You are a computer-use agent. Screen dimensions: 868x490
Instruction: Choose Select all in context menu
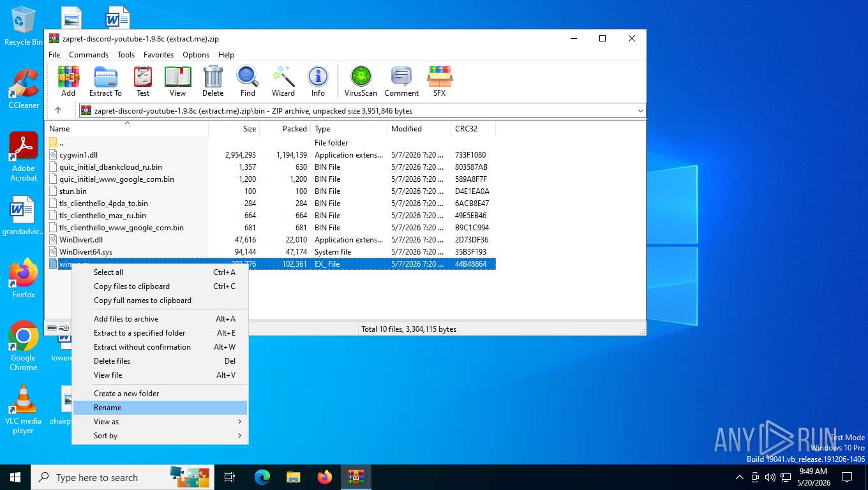[x=160, y=272]
